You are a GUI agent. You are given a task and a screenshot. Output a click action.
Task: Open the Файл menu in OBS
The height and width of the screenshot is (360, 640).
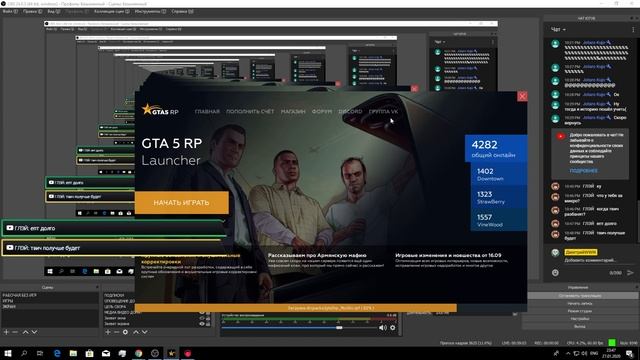click(x=10, y=11)
